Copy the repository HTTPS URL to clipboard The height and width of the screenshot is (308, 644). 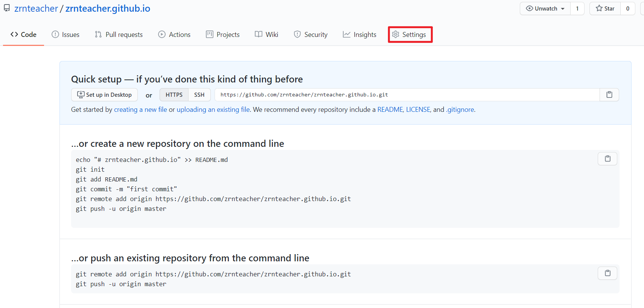(609, 95)
